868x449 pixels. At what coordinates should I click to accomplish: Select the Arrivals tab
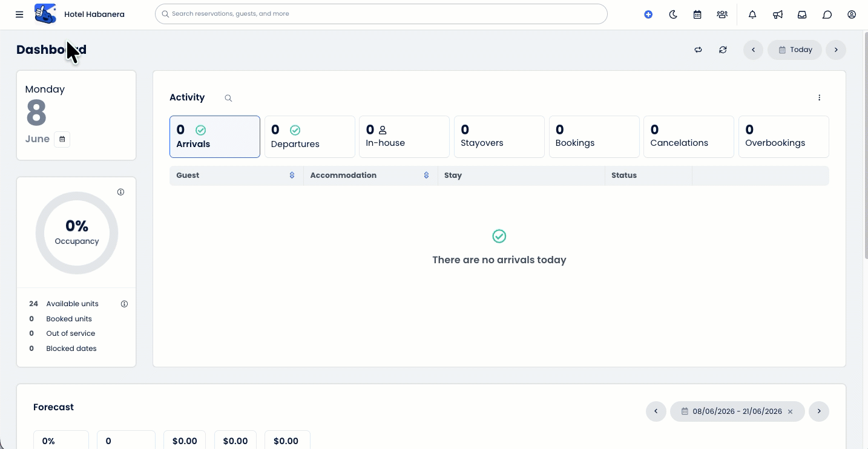pyautogui.click(x=215, y=137)
